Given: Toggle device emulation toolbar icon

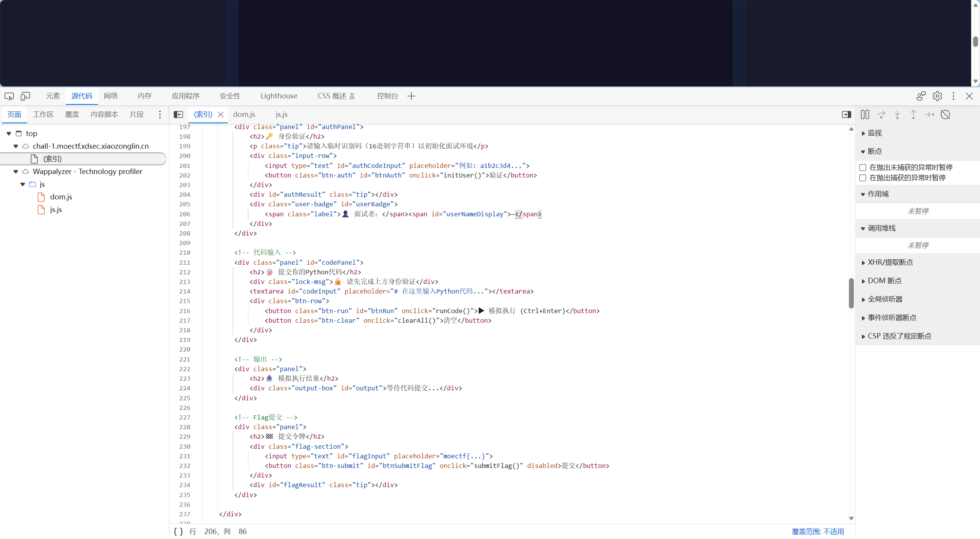Looking at the screenshot, I should pyautogui.click(x=25, y=96).
